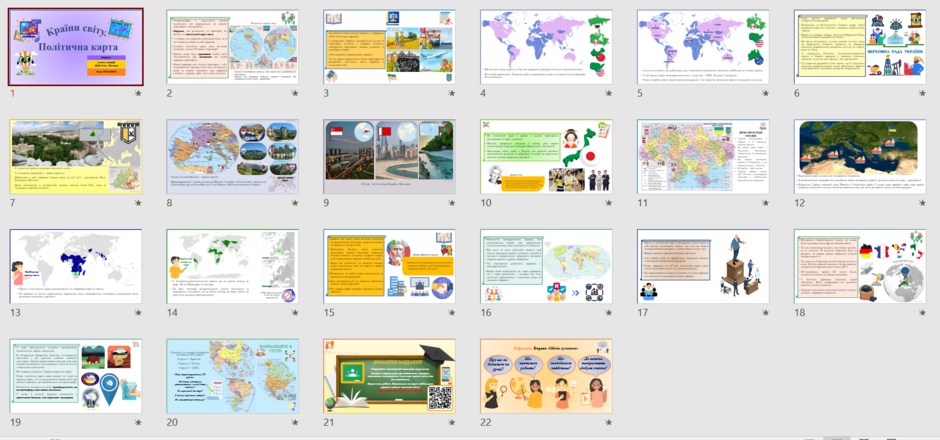Image resolution: width=940 pixels, height=440 pixels.
Task: Click the star icon below slide 11
Action: pos(766,203)
